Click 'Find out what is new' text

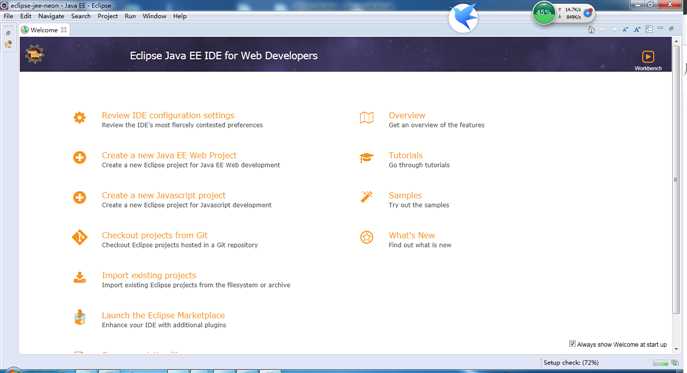[420, 245]
